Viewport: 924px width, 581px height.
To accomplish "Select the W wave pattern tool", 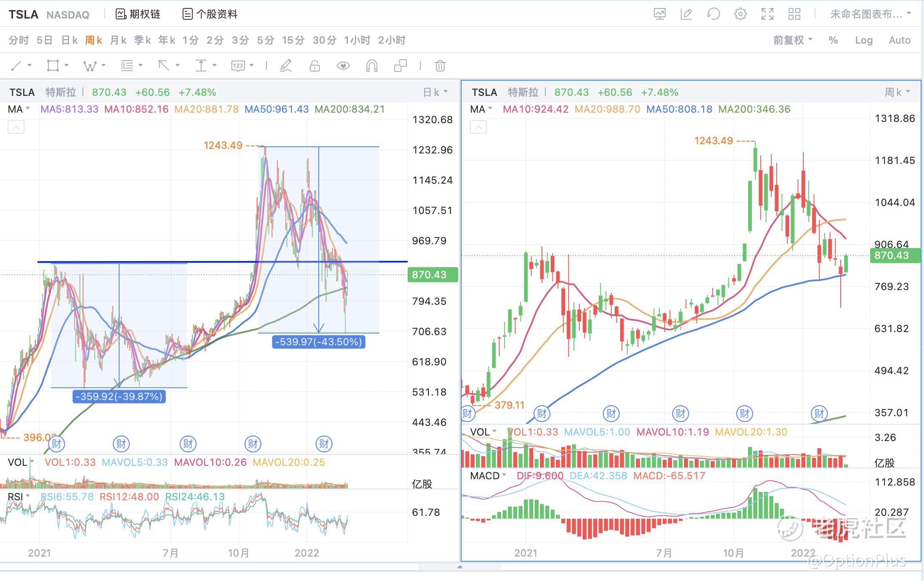I will (90, 66).
